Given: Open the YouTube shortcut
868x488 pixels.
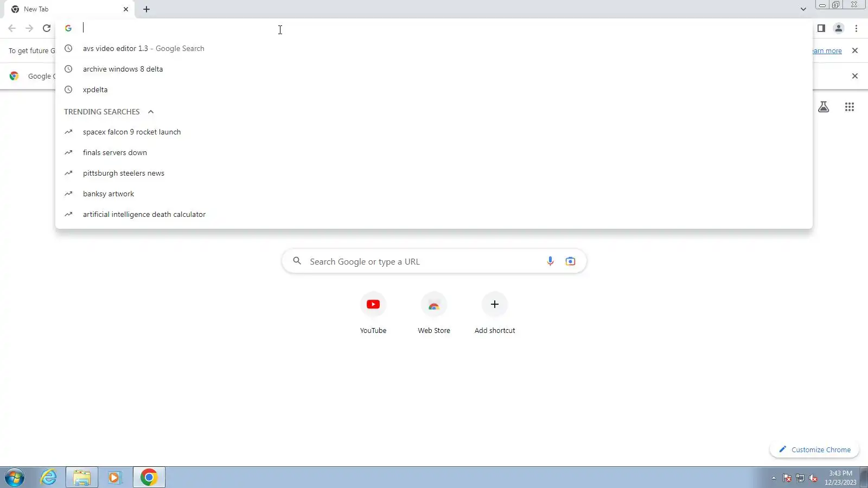Looking at the screenshot, I should (x=373, y=313).
